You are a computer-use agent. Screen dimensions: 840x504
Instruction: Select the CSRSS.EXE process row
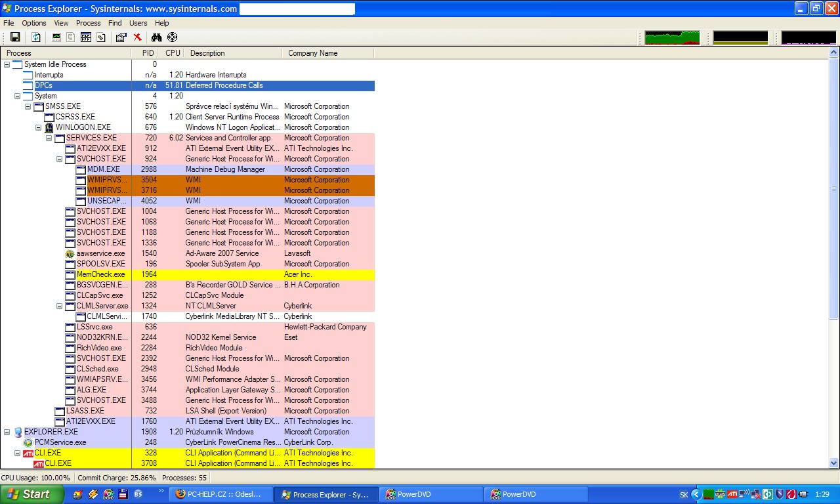(x=188, y=117)
